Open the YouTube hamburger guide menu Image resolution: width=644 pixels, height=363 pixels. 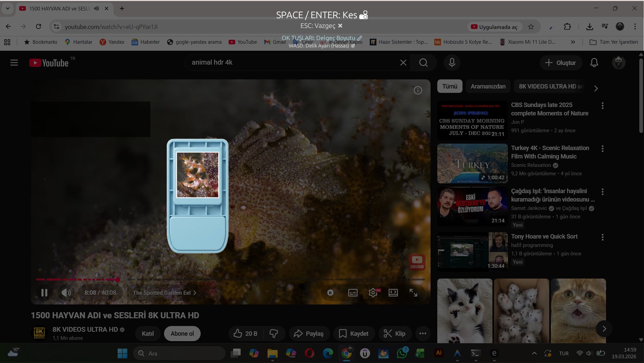[x=14, y=63]
